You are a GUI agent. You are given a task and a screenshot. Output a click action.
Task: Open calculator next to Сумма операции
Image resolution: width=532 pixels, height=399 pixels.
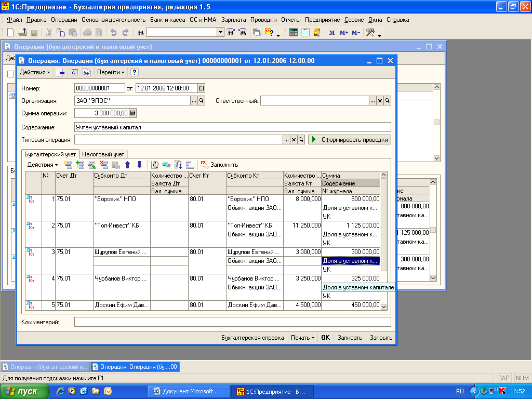(133, 113)
